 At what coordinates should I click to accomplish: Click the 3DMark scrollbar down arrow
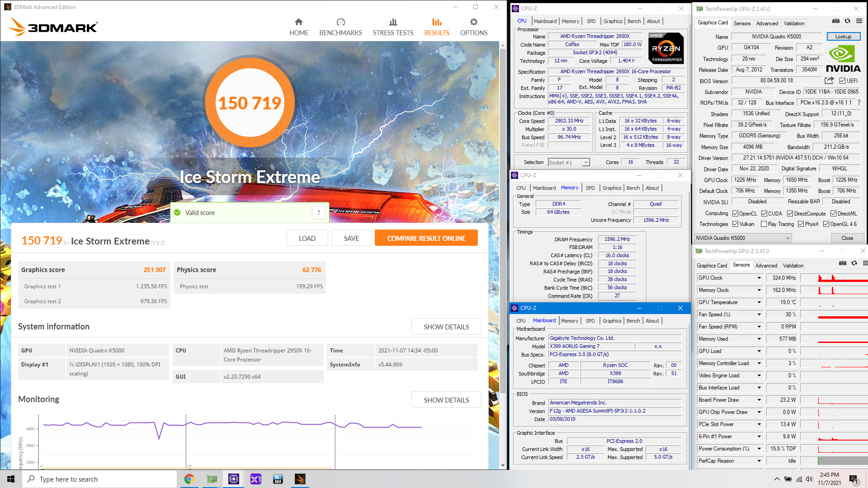pos(503,465)
